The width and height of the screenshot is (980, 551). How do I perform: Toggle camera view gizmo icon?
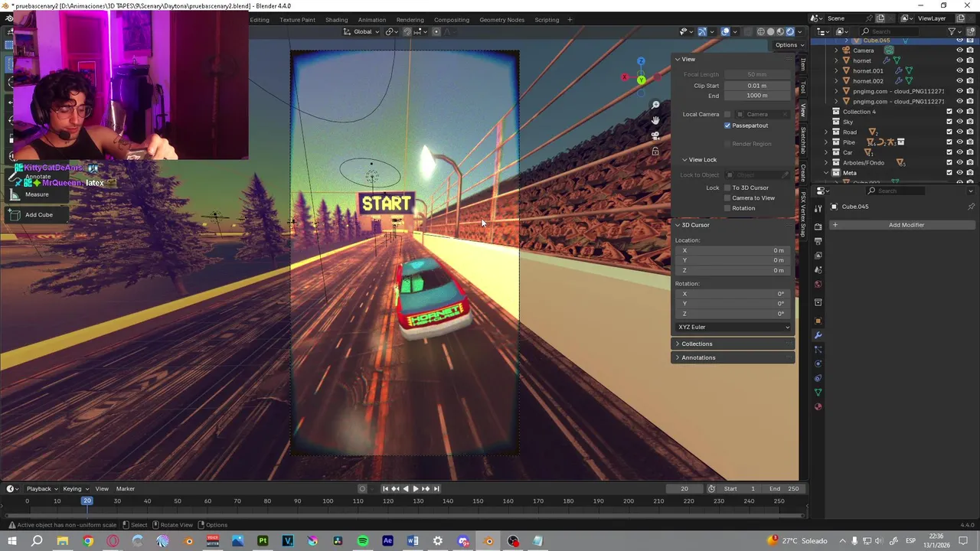pos(655,135)
